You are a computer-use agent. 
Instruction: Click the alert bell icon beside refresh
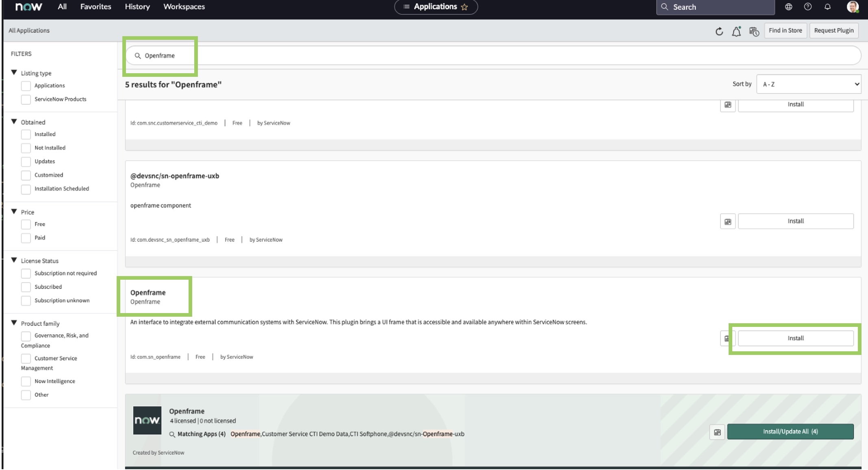(736, 31)
